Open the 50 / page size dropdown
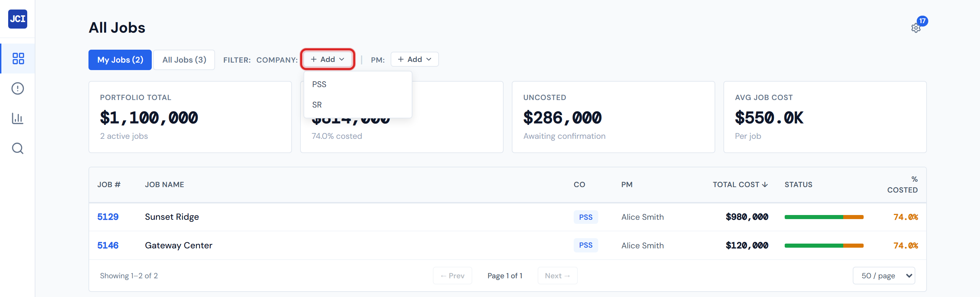 point(884,276)
